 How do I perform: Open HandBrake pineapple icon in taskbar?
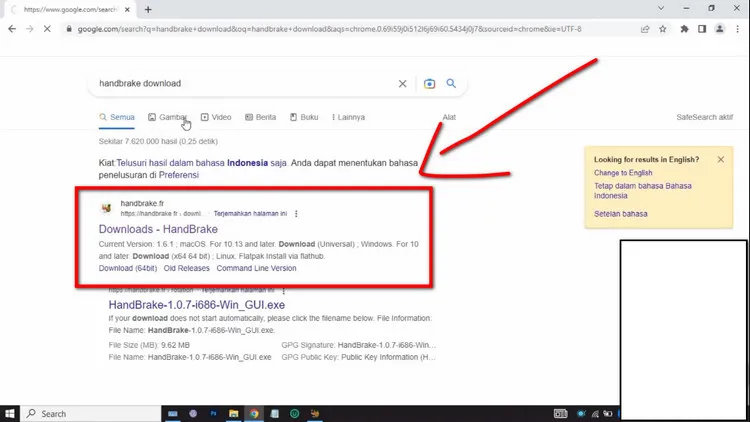[x=315, y=414]
